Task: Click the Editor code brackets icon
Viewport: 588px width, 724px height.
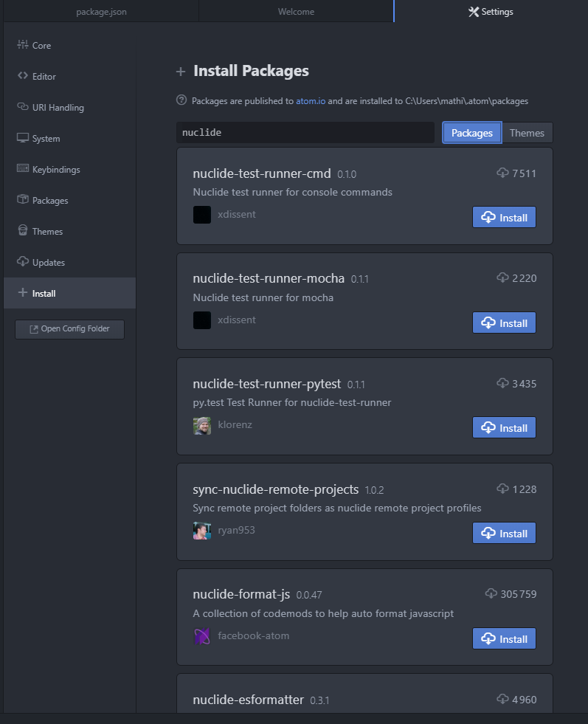Action: pyautogui.click(x=23, y=76)
